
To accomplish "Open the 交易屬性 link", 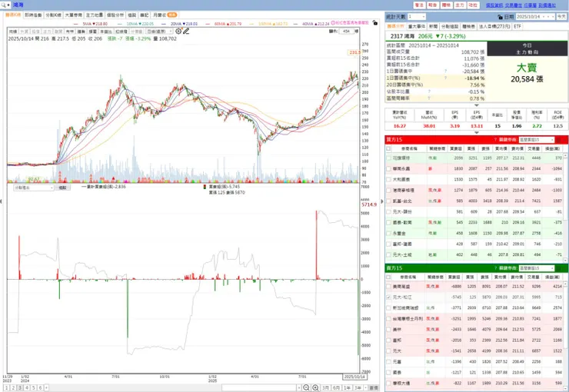I will [514, 5].
